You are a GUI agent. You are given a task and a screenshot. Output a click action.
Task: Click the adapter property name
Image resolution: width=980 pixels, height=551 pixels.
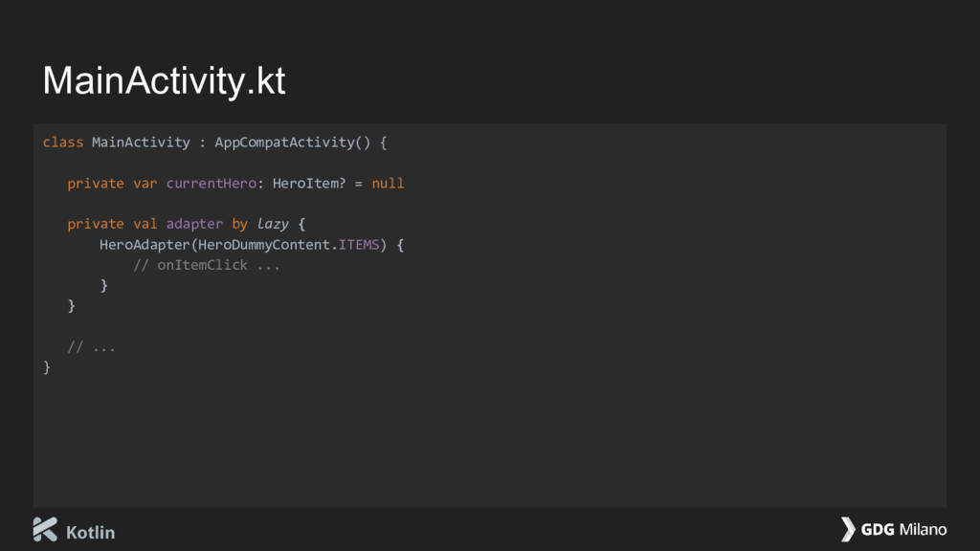click(x=194, y=224)
